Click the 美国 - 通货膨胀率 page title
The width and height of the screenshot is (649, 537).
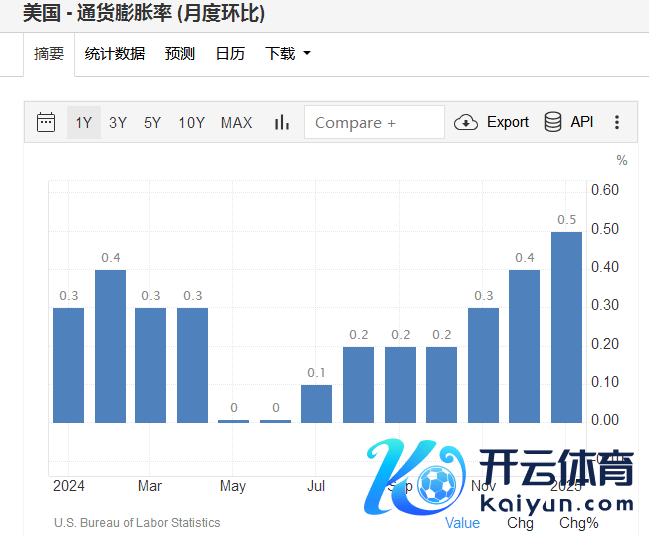pyautogui.click(x=144, y=13)
